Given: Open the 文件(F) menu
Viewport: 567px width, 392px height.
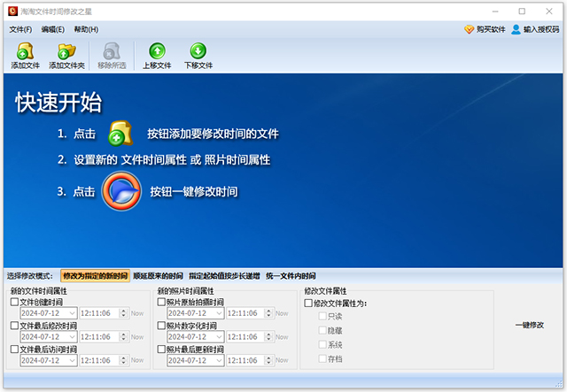Looking at the screenshot, I should click(19, 29).
